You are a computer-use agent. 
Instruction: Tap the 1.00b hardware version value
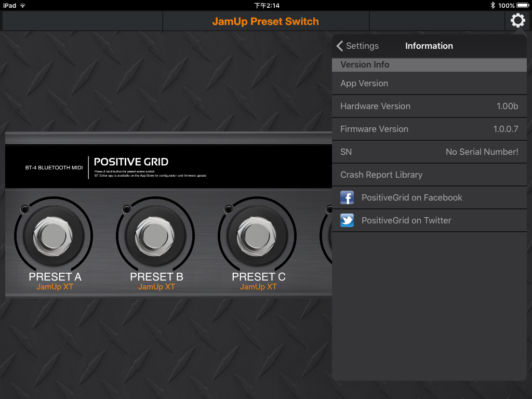[507, 106]
